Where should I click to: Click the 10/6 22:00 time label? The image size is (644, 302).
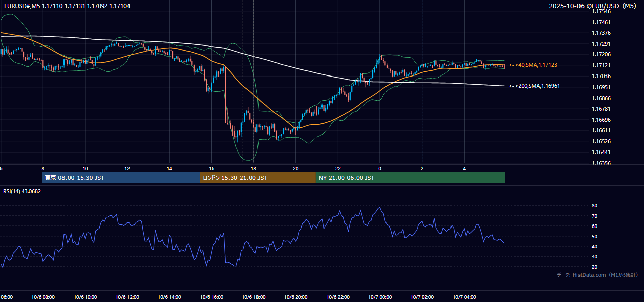tap(338, 297)
